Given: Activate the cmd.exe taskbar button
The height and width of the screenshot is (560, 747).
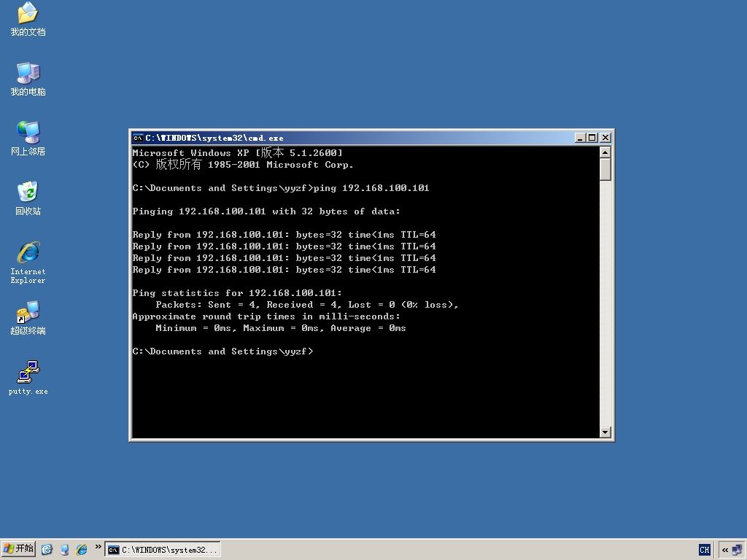Looking at the screenshot, I should tap(163, 550).
